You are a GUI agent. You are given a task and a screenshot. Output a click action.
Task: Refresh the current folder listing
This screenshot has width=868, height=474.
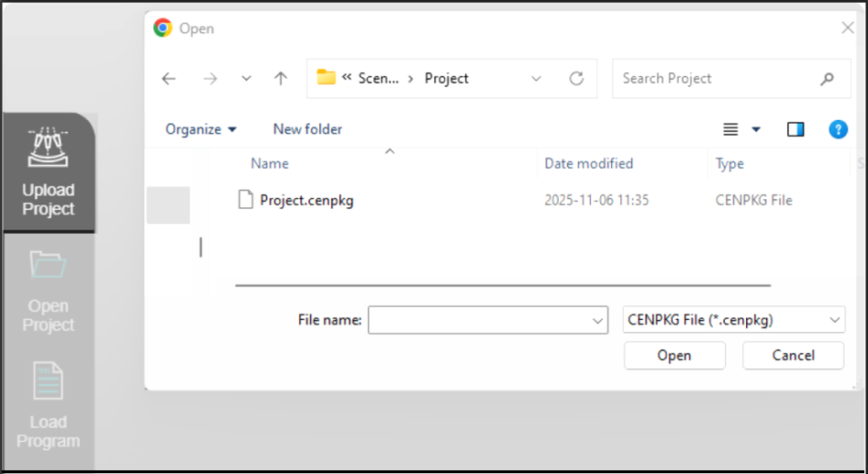click(x=576, y=79)
